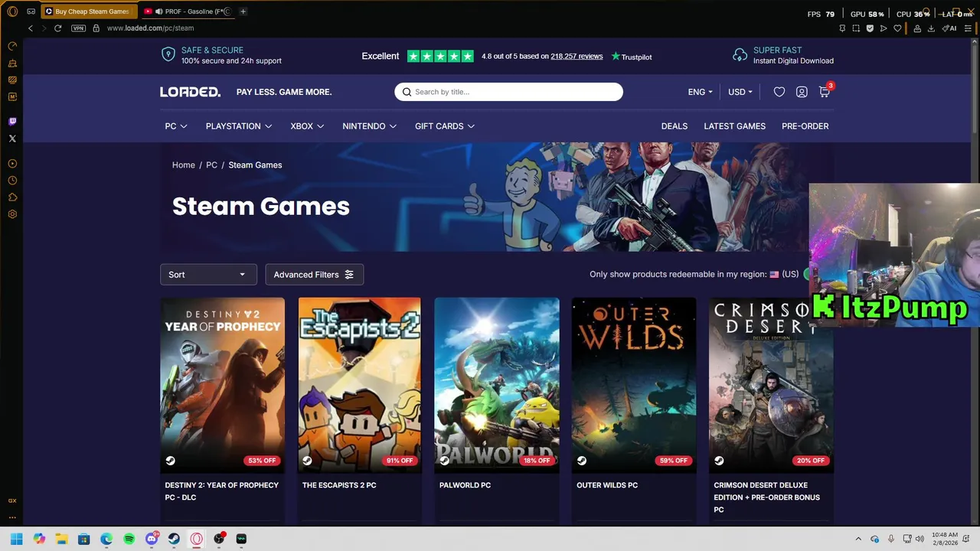This screenshot has height=551, width=980.
Task: Expand the Nintendo navigation dropdown
Action: [369, 126]
